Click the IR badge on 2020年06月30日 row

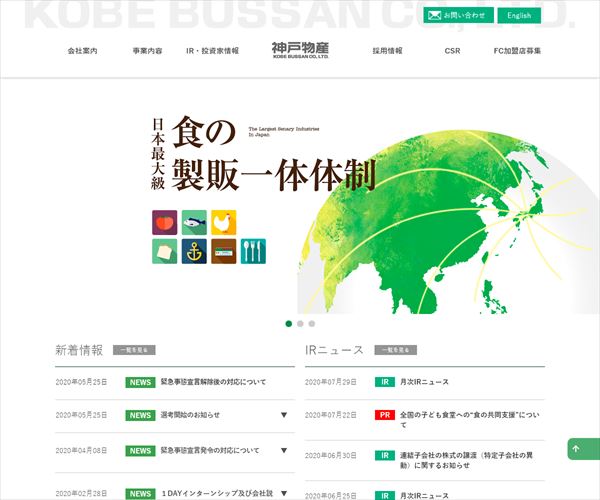(x=385, y=455)
